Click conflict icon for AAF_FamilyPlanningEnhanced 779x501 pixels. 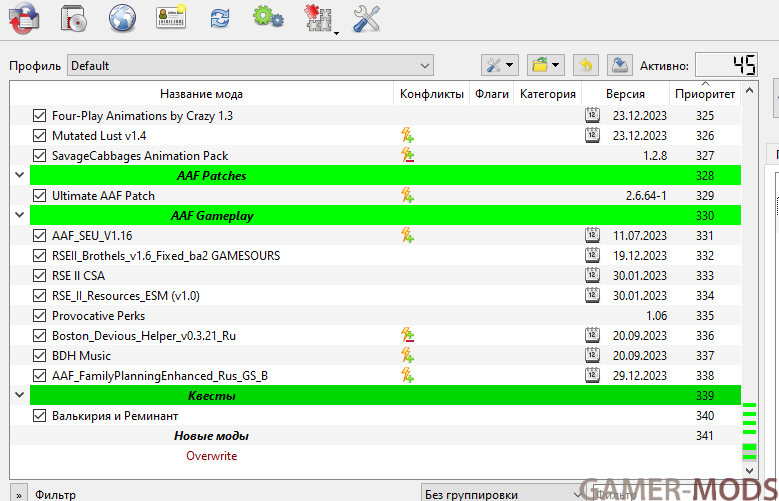pyautogui.click(x=407, y=376)
